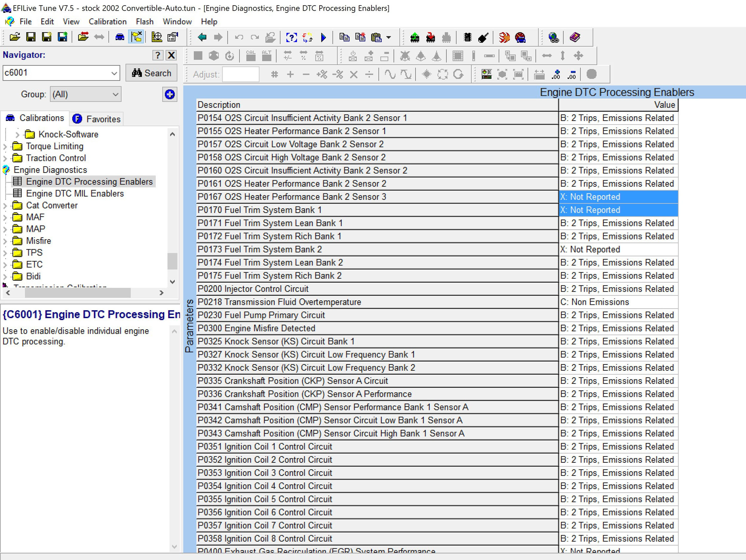The height and width of the screenshot is (560, 746).
Task: Click the chip with red down arrow icon
Action: point(430,37)
